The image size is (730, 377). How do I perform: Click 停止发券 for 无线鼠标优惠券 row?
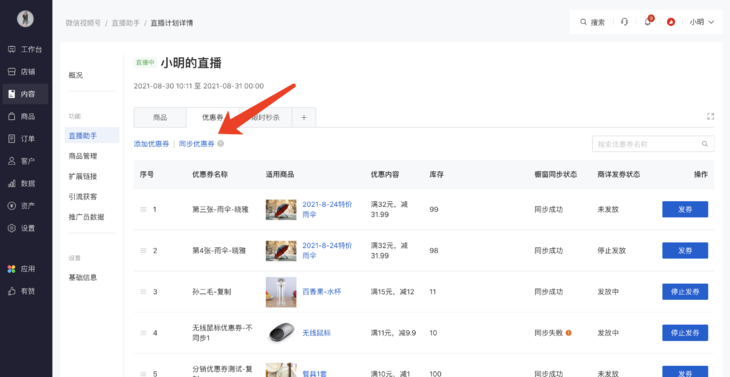click(685, 333)
